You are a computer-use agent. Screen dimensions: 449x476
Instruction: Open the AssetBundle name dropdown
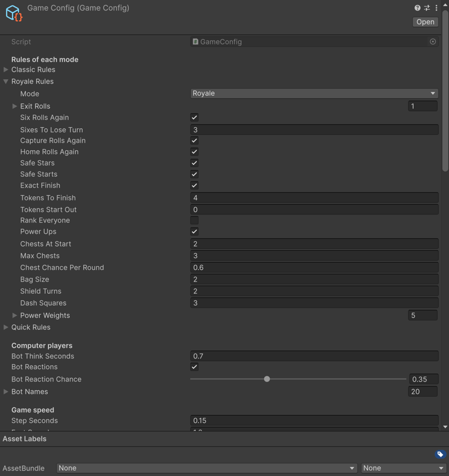[206, 468]
